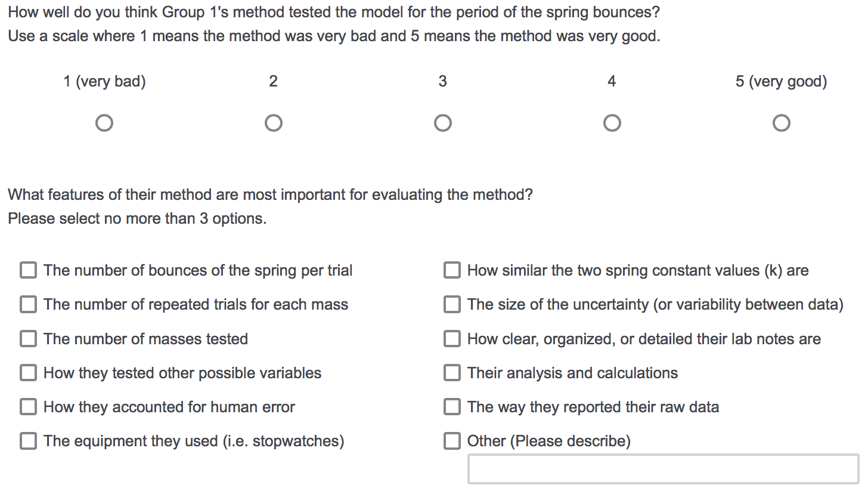Tick number of repeated trials for each mass
Image resolution: width=868 pixels, height=494 pixels.
point(28,304)
